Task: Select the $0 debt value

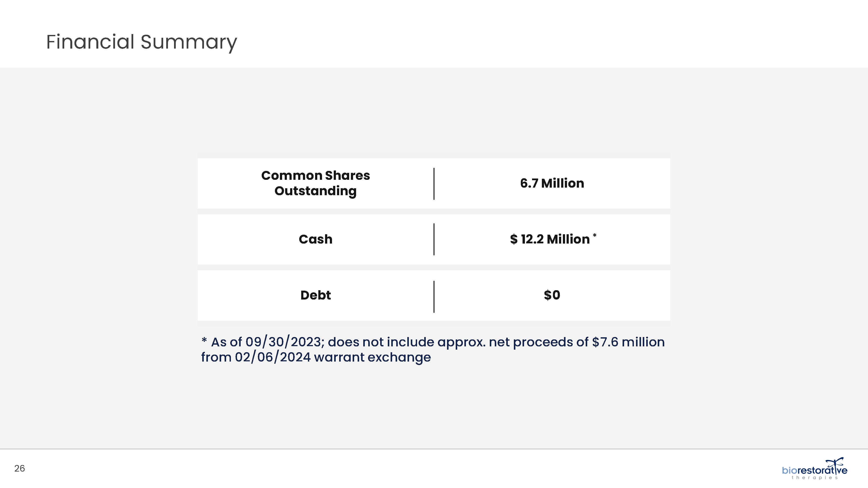Action: [552, 295]
